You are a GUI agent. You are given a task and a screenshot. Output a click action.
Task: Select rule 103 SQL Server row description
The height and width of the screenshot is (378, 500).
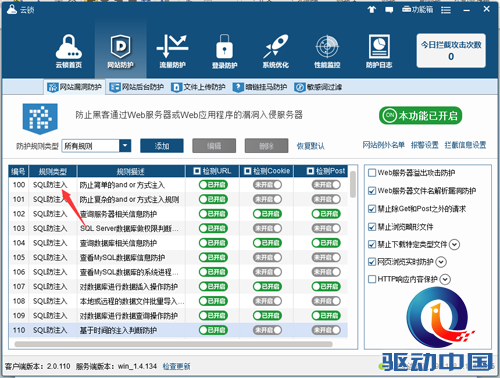click(129, 228)
